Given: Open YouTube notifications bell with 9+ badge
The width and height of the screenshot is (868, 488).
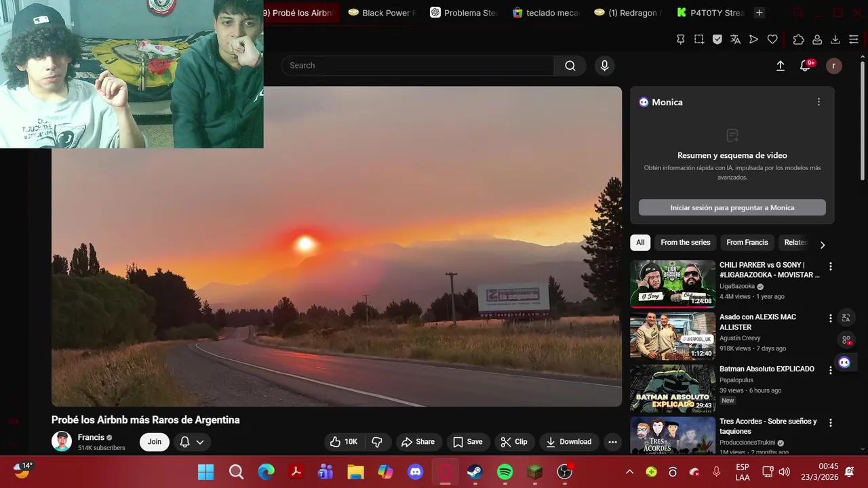Looking at the screenshot, I should tap(806, 66).
